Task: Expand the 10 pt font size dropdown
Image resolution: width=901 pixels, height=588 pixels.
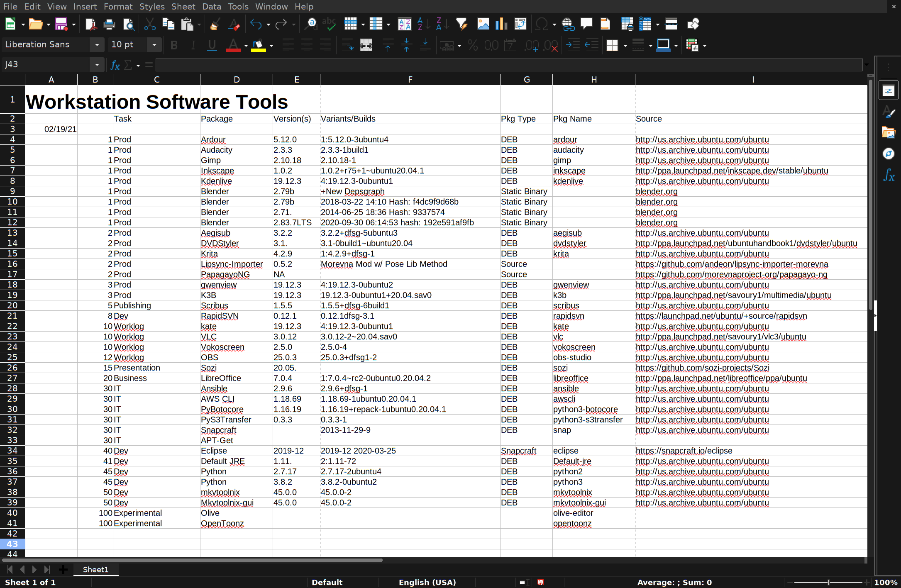Action: point(154,45)
